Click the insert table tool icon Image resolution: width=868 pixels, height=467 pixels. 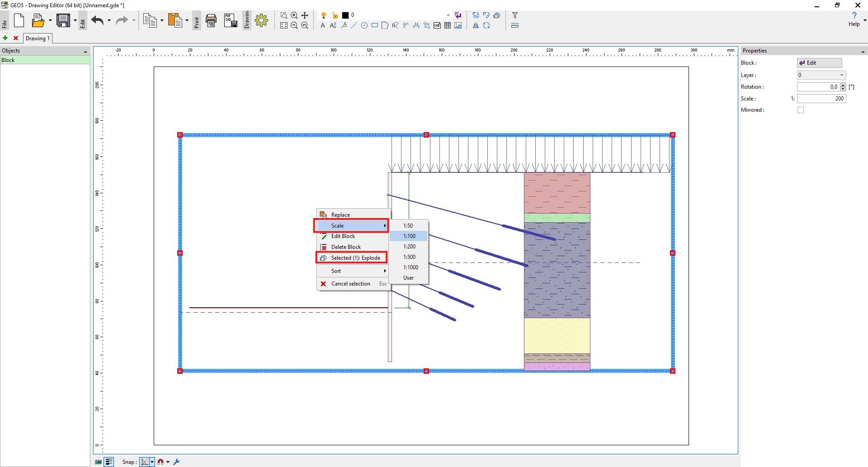(448, 26)
